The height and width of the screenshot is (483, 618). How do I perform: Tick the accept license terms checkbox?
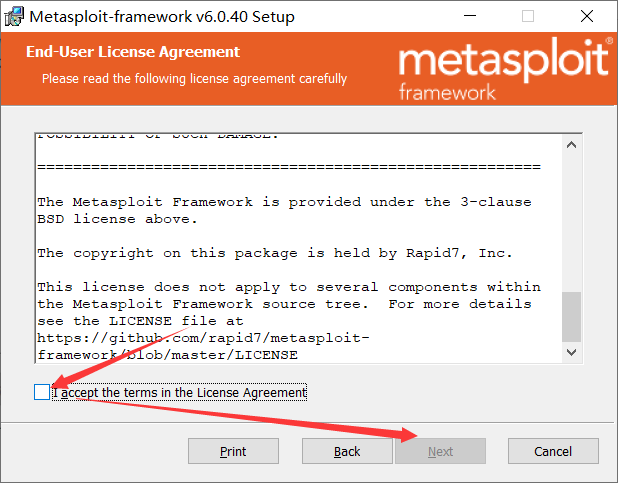point(40,393)
